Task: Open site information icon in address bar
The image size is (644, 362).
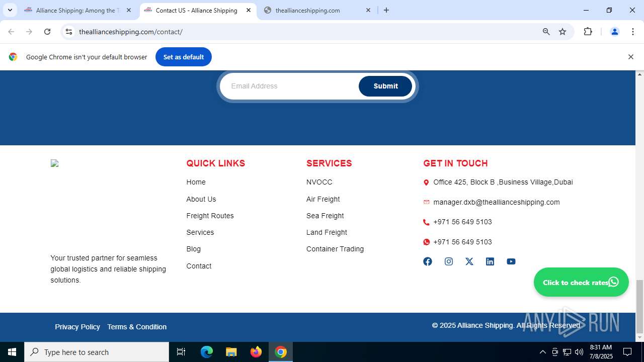Action: [69, 32]
